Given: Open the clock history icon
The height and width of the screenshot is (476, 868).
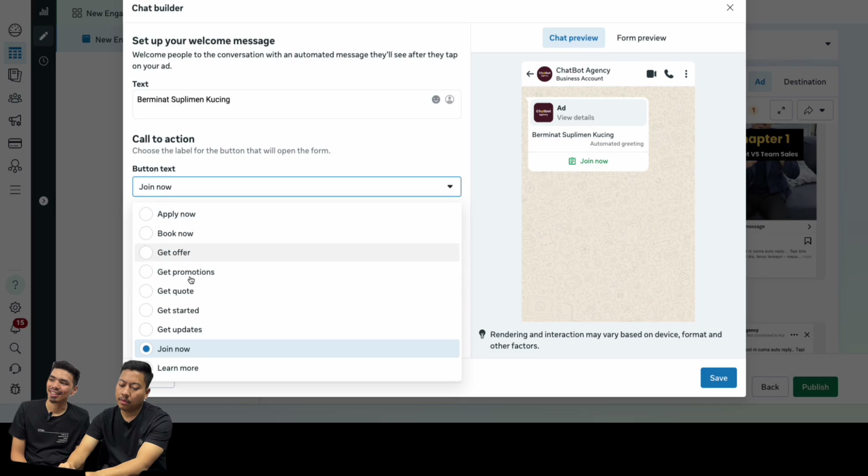Looking at the screenshot, I should pos(43,61).
